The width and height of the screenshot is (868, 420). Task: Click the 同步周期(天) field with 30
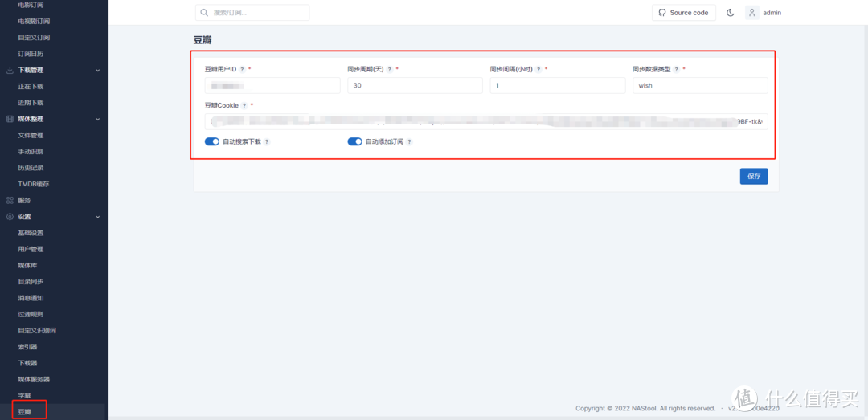coord(416,86)
